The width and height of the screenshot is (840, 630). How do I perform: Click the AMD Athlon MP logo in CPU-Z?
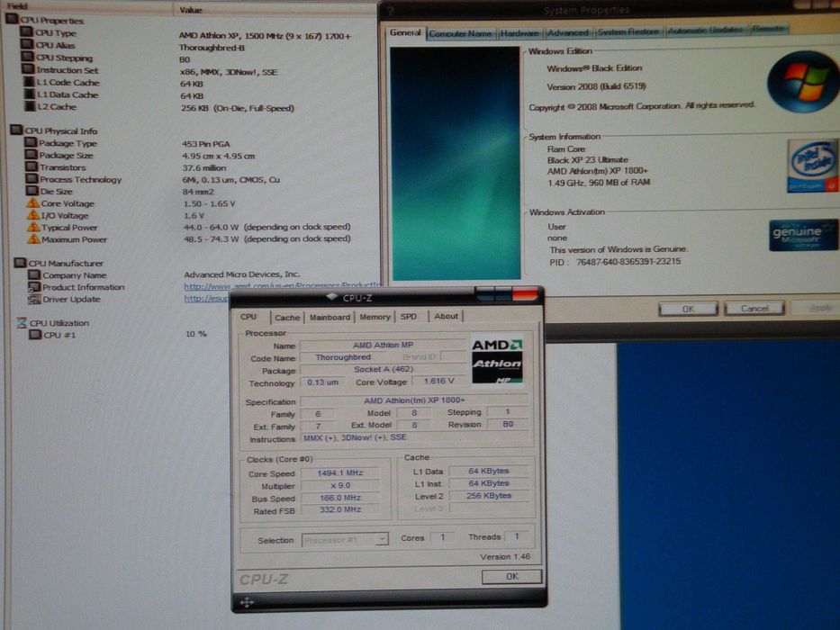pos(497,361)
